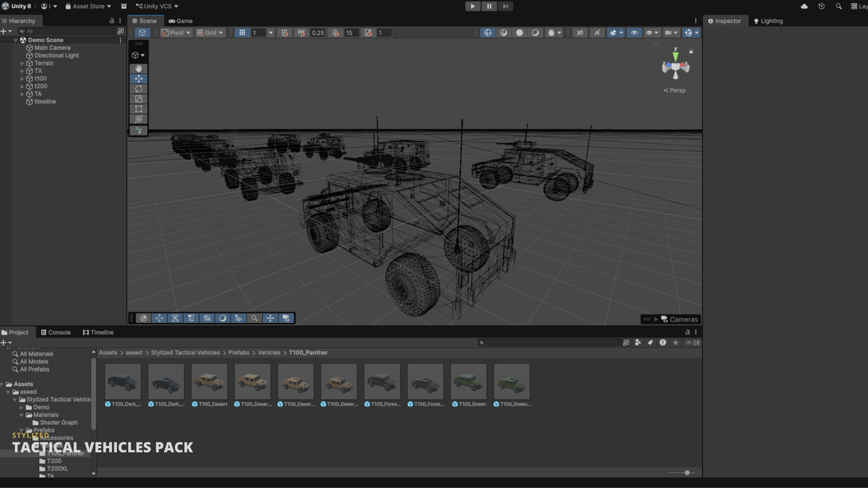This screenshot has height=488, width=868.
Task: Expand the Cameras overlay button
Action: point(671,319)
